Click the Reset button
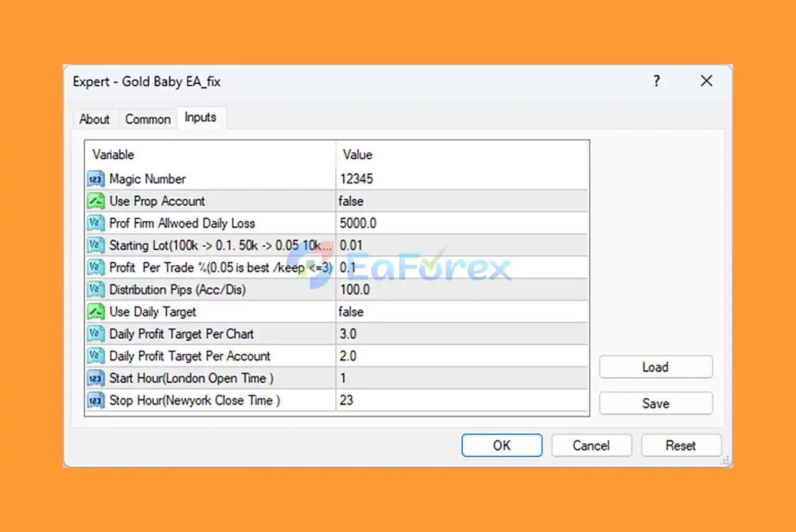The width and height of the screenshot is (796, 532). tap(681, 446)
